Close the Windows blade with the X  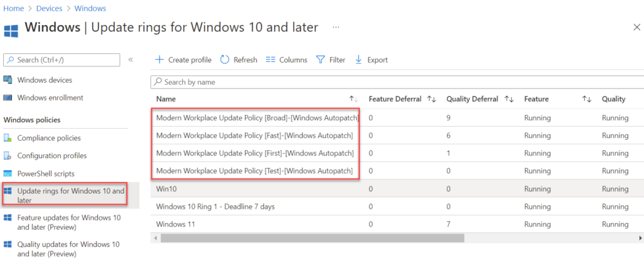click(x=637, y=27)
